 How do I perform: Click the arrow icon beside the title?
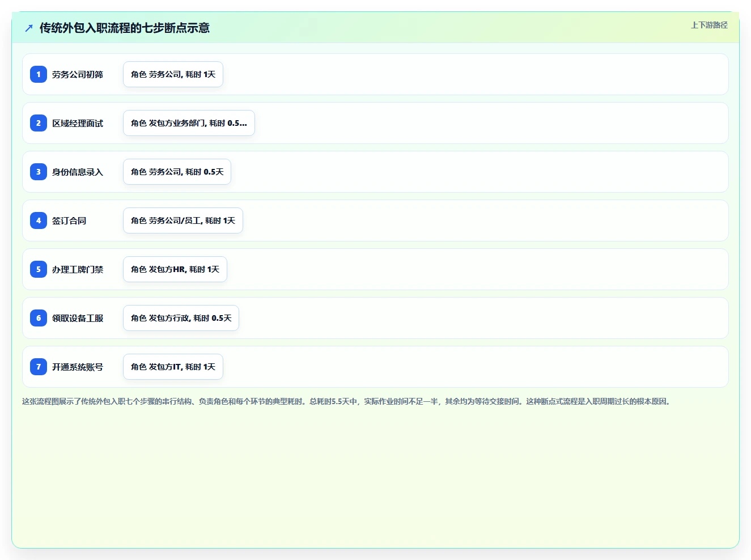(x=29, y=28)
